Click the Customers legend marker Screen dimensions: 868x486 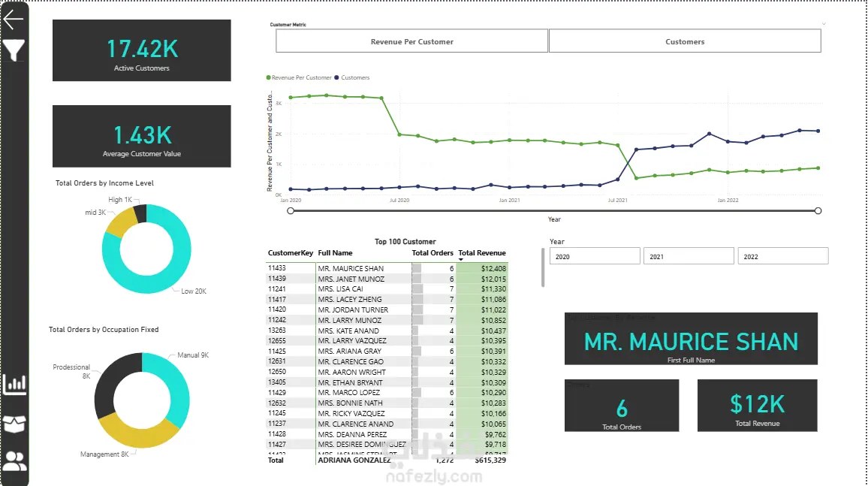point(336,77)
